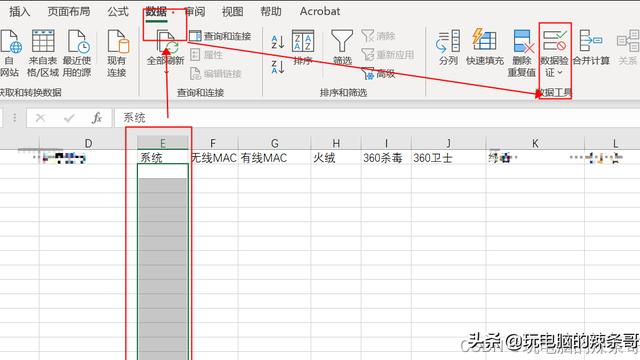Select cell containing 360杀毒

[x=386, y=158]
